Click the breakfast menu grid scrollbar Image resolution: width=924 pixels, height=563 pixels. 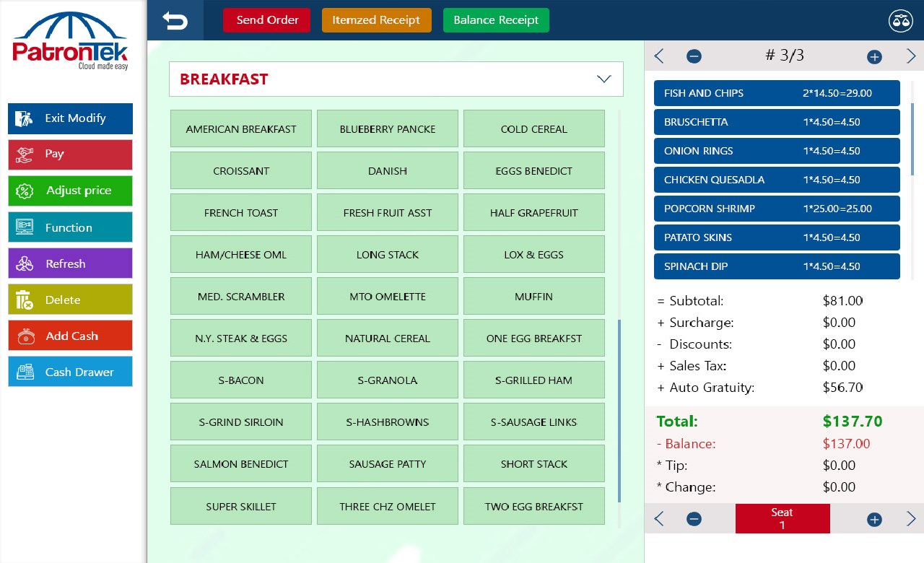619,411
